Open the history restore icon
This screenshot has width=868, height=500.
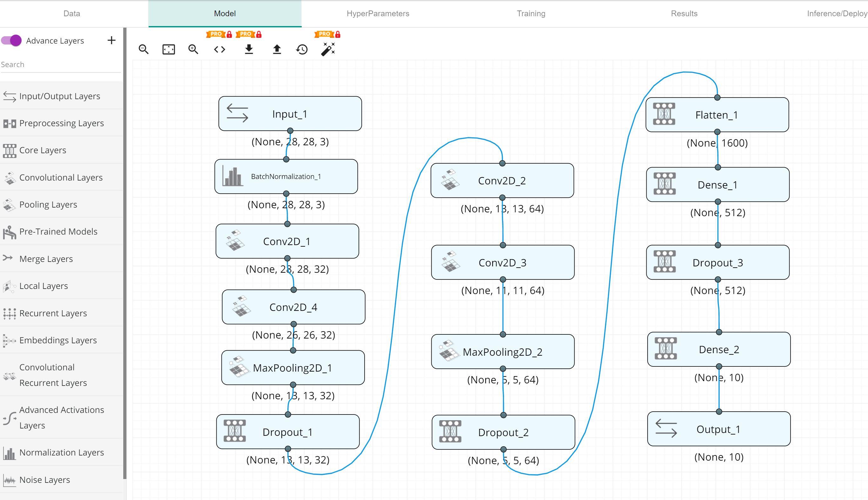pyautogui.click(x=302, y=50)
